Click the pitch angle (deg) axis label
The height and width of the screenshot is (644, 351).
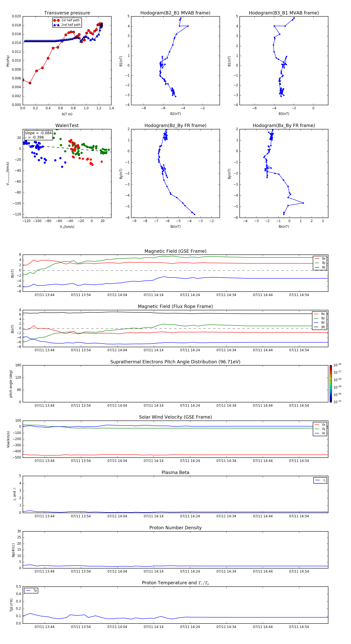pyautogui.click(x=11, y=384)
